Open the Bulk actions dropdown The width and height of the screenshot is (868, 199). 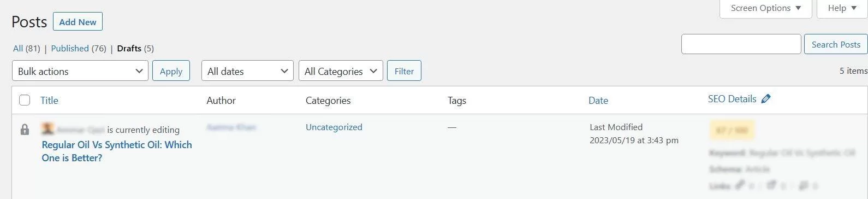pos(80,71)
